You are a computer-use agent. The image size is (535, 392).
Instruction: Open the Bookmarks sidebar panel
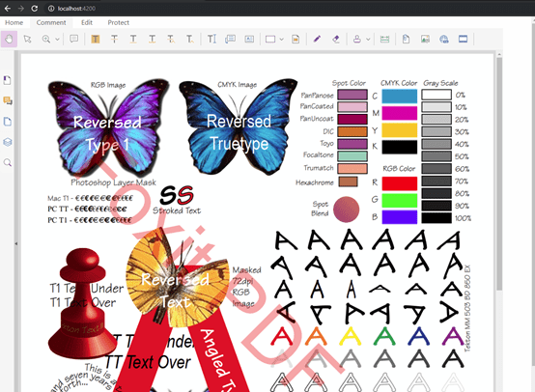(7, 80)
